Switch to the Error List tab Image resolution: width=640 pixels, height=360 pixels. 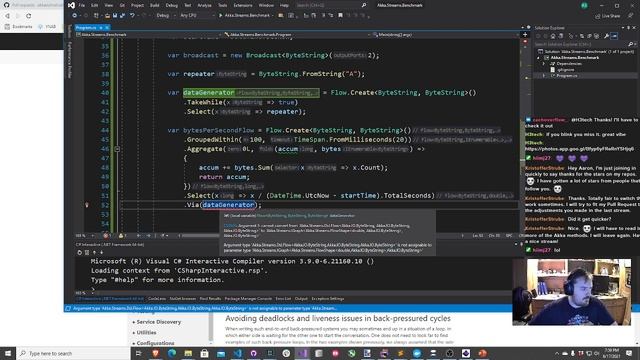pos(283,299)
